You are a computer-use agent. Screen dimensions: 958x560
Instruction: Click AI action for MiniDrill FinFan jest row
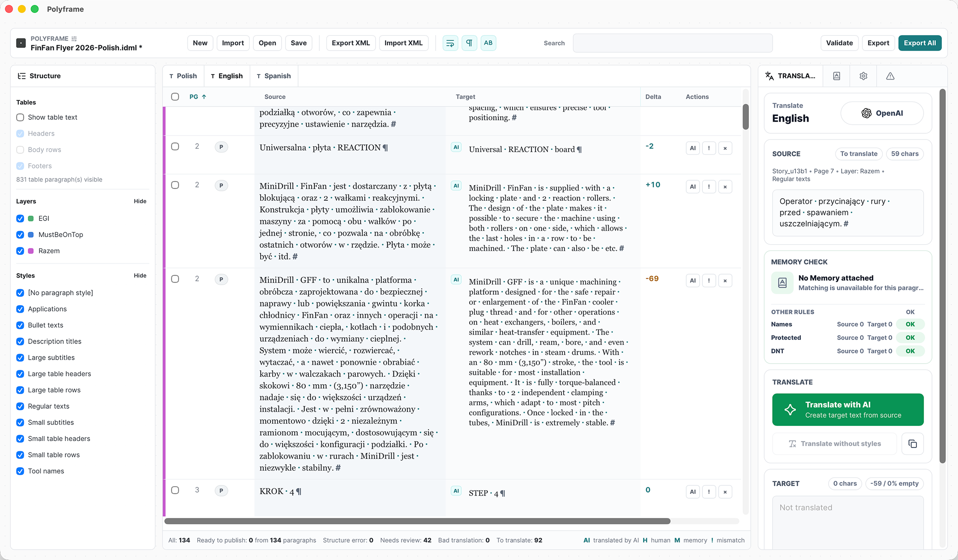click(693, 187)
